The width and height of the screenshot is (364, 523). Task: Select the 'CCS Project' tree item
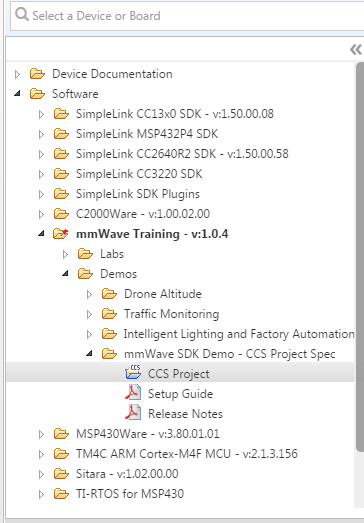[180, 372]
